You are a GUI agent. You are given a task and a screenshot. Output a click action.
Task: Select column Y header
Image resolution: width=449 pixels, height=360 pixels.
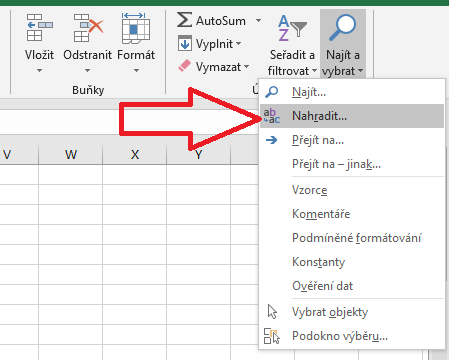(199, 155)
